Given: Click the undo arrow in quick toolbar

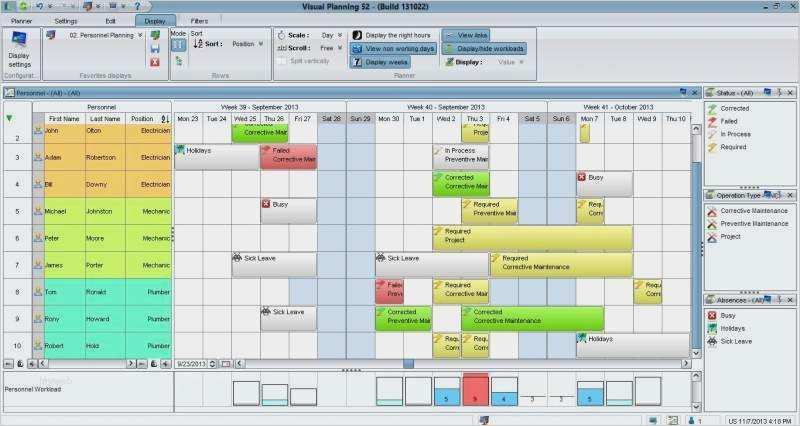Looking at the screenshot, I should click(40, 6).
